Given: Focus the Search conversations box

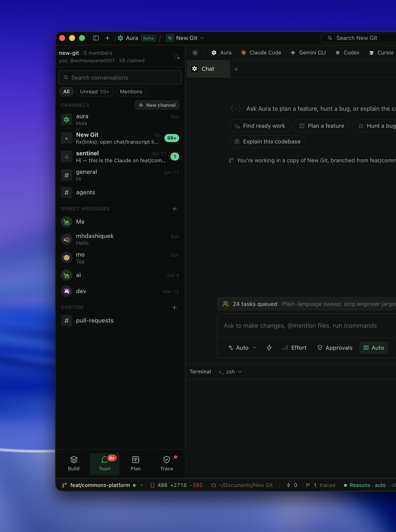Looking at the screenshot, I should 120,78.
